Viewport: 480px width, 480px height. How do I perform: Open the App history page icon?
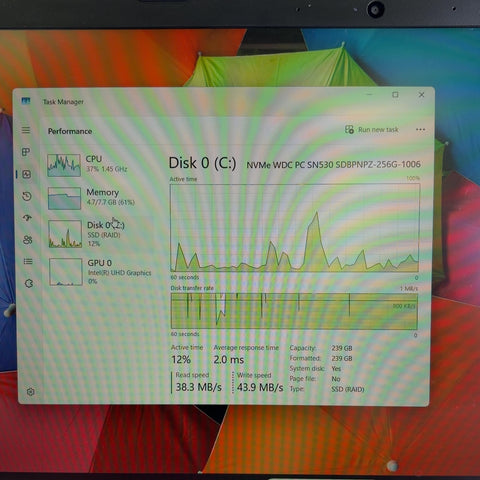[27, 196]
